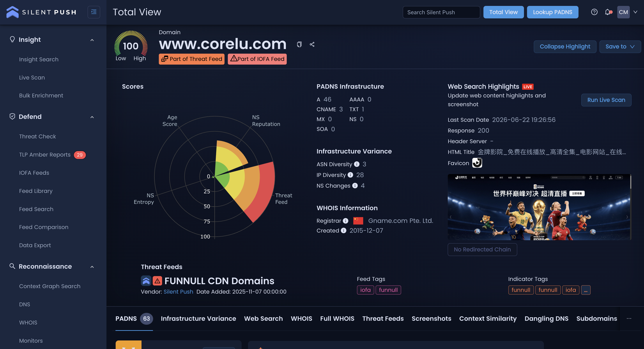Open the website screenshot thumbnail

[x=539, y=207]
